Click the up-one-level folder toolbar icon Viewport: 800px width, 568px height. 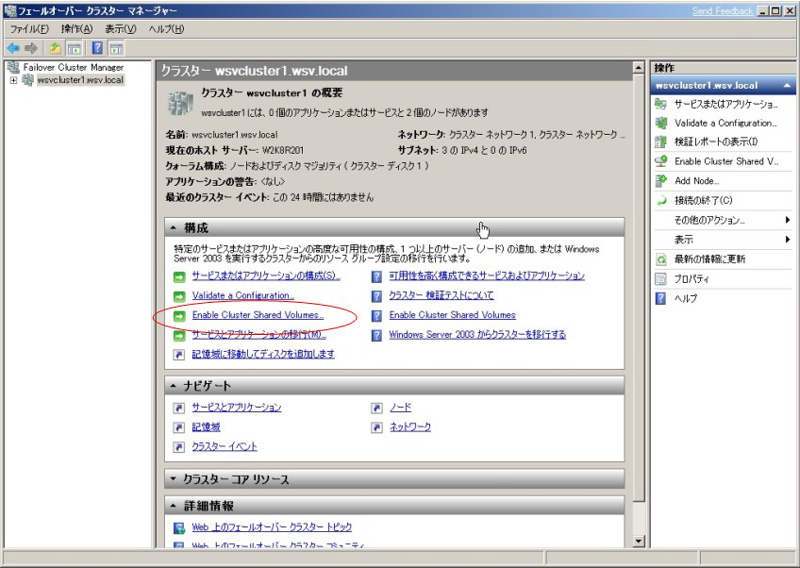point(54,48)
